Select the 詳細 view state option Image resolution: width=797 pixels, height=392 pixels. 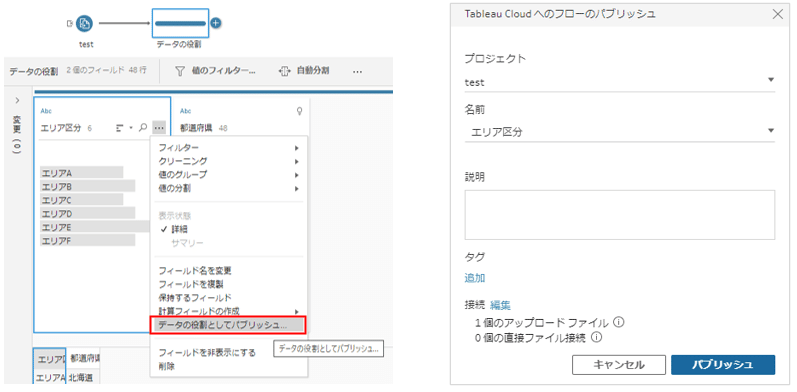click(x=229, y=229)
